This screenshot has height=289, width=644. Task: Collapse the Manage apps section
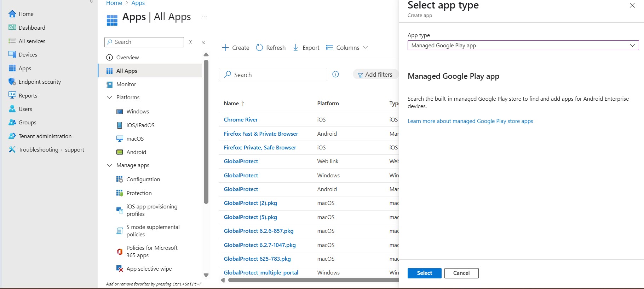pyautogui.click(x=109, y=165)
